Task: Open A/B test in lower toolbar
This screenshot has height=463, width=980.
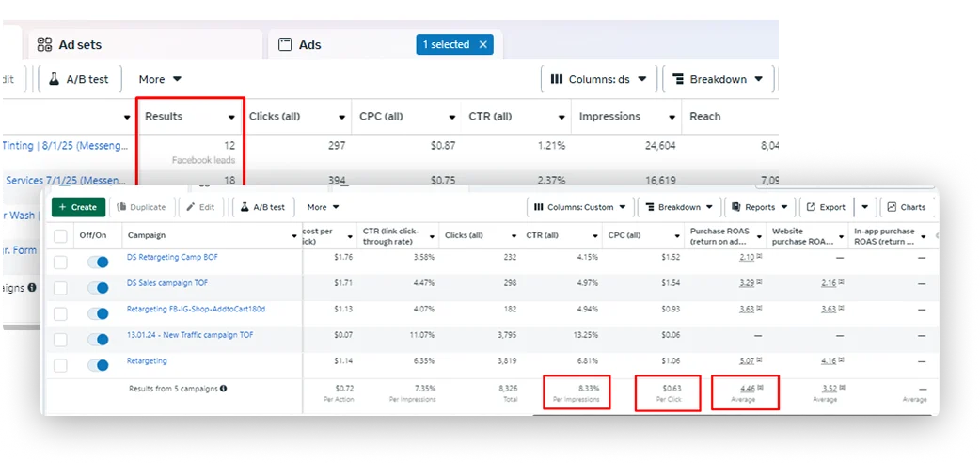Action: pyautogui.click(x=261, y=207)
